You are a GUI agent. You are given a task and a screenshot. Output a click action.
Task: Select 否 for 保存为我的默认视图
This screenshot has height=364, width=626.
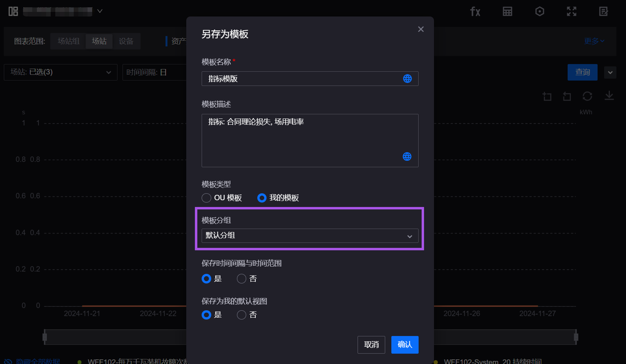242,315
